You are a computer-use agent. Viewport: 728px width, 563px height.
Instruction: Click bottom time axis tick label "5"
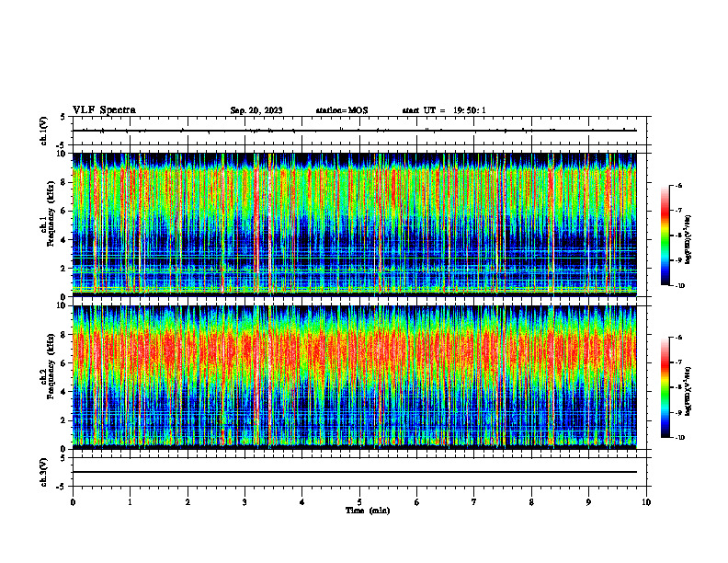pos(359,502)
